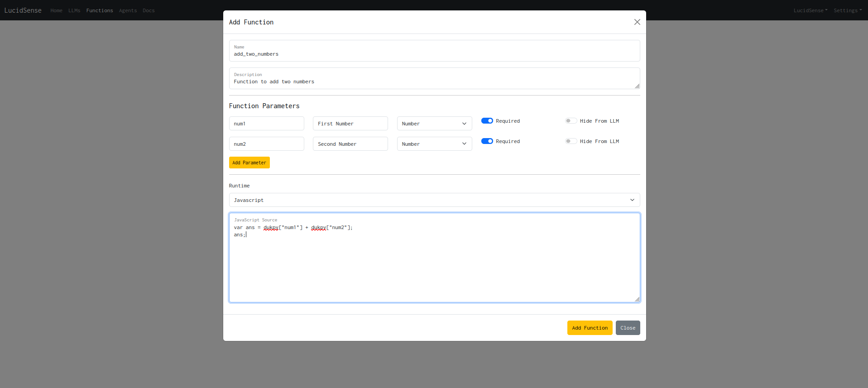Toggle Required switch for num1 parameter
The height and width of the screenshot is (388, 868).
tap(487, 121)
